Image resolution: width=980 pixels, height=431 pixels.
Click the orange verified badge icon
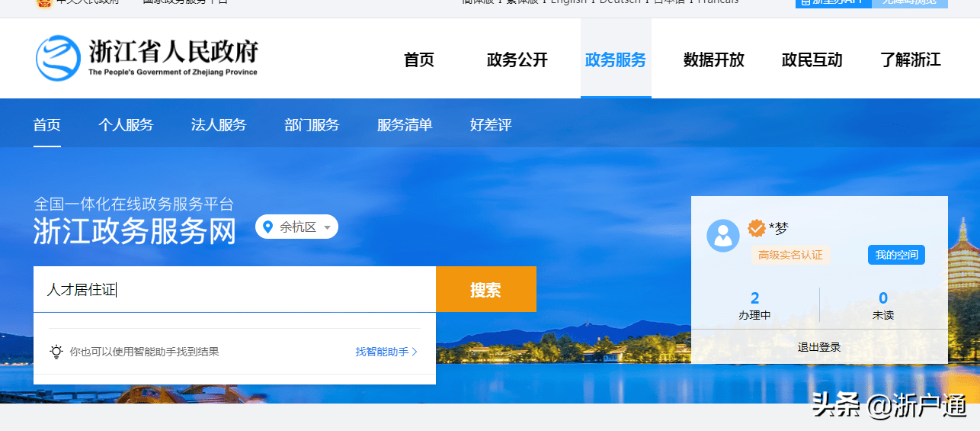tap(757, 228)
